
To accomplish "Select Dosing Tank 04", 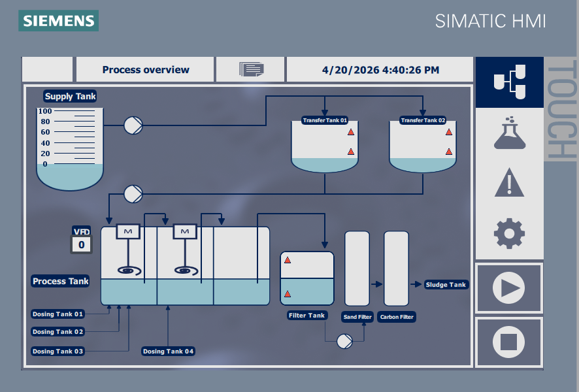I will click(168, 351).
